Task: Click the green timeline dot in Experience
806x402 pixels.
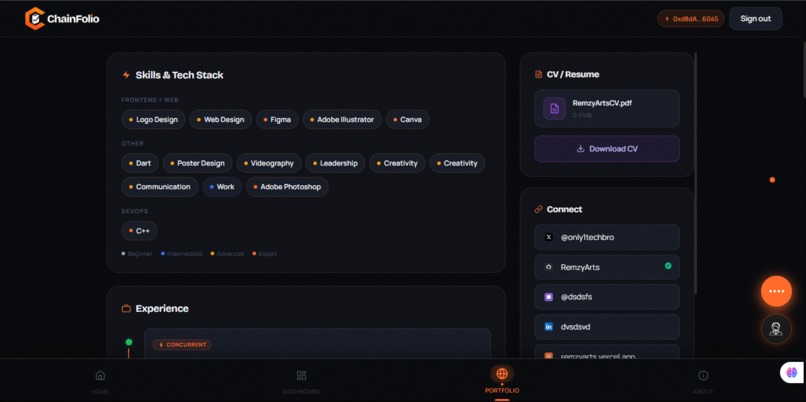Action: [129, 342]
